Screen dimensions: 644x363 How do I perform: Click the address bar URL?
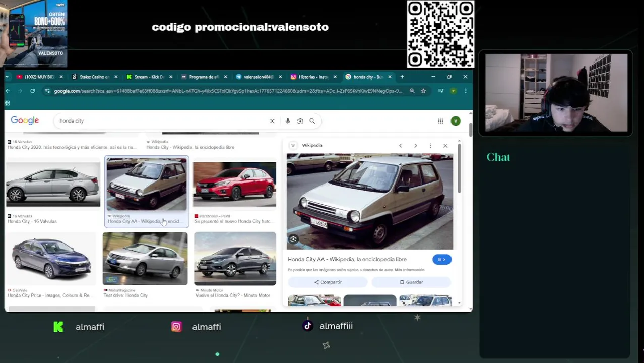point(228,91)
